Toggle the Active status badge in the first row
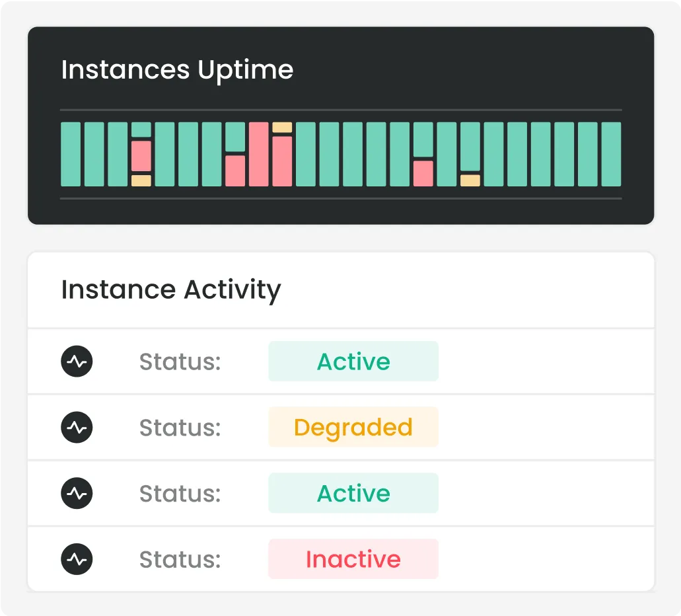Screen dimensions: 681x616 353,361
